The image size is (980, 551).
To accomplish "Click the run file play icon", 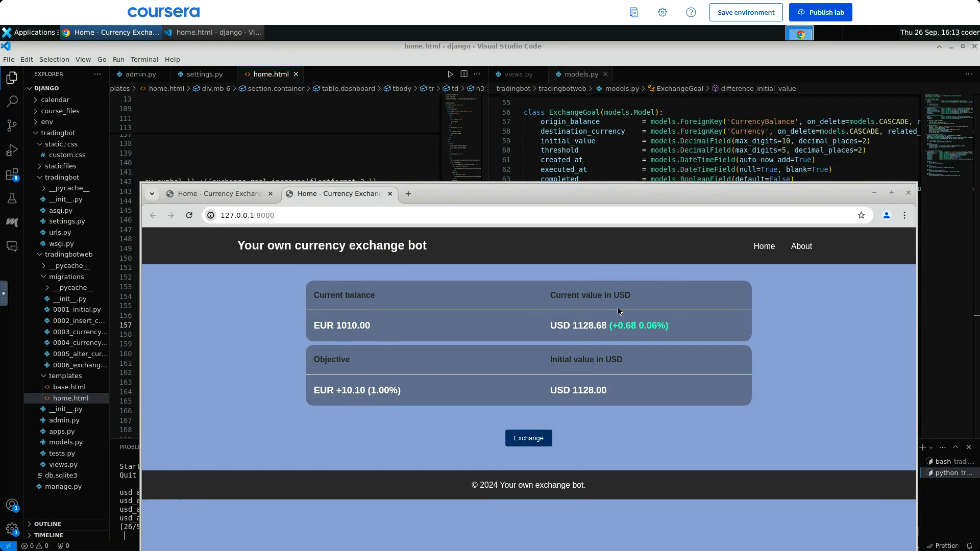I will pos(450,74).
